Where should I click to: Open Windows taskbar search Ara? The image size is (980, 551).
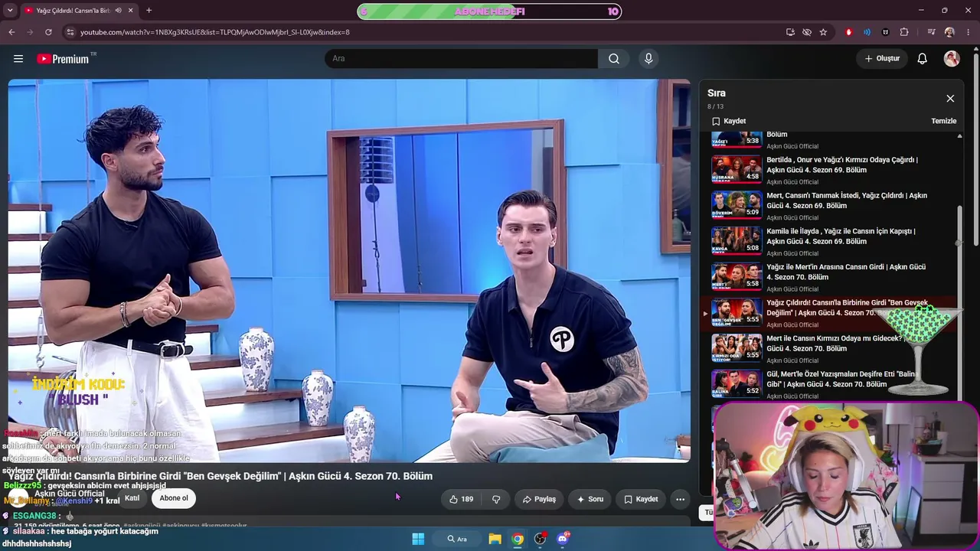[x=457, y=539]
